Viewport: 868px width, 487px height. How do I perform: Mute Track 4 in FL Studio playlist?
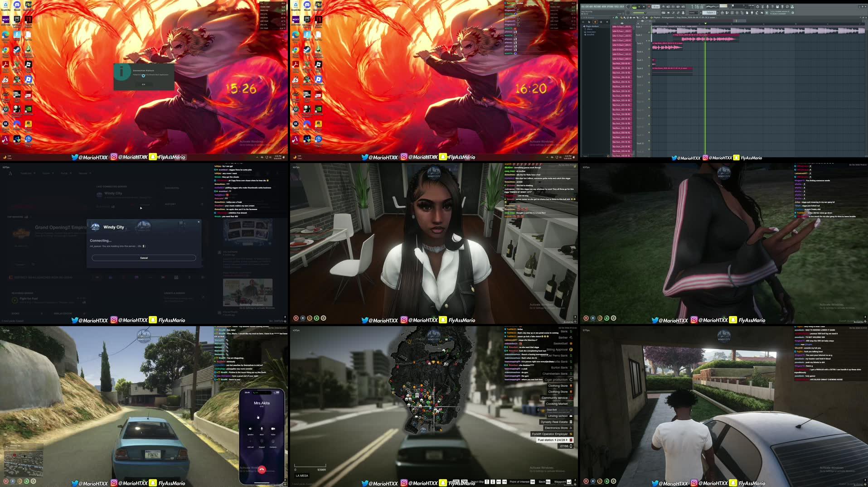649,57
